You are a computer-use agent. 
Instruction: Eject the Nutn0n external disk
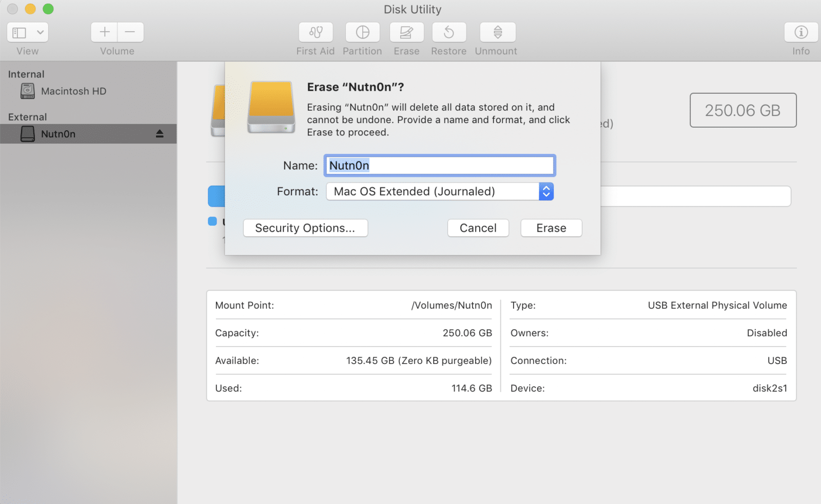point(160,134)
